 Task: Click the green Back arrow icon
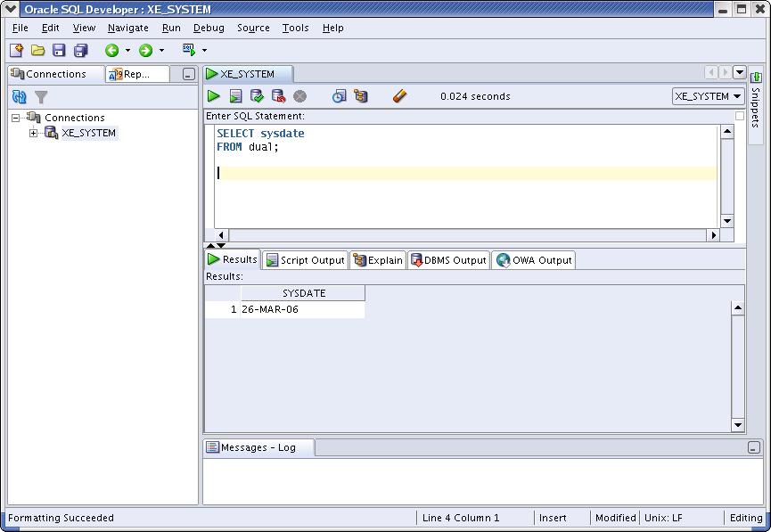click(x=112, y=50)
